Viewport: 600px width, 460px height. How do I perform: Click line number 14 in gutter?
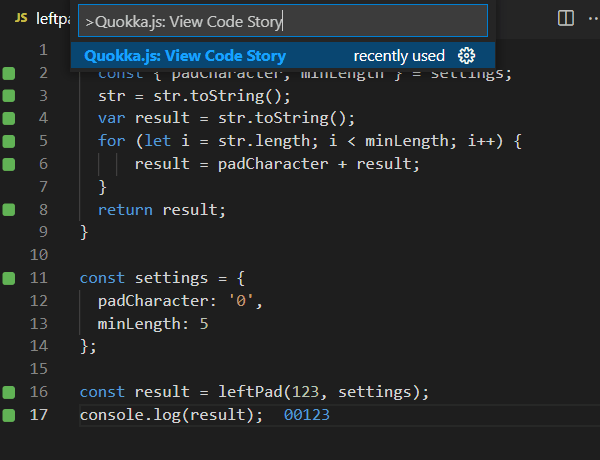39,346
